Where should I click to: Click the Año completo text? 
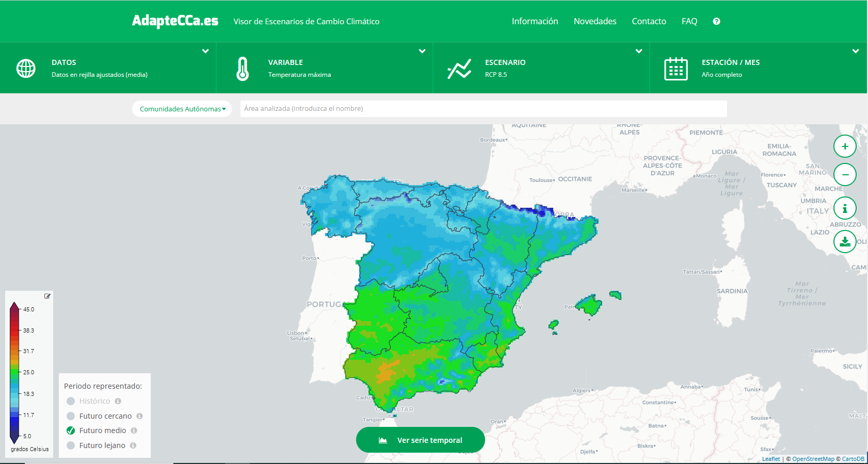(x=722, y=75)
